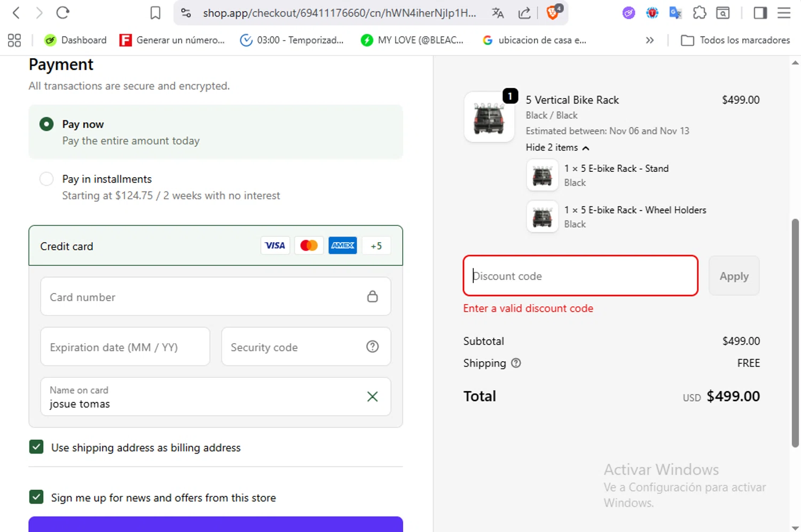
Task: Click 'Enter a valid discount code' error text
Action: click(x=528, y=308)
